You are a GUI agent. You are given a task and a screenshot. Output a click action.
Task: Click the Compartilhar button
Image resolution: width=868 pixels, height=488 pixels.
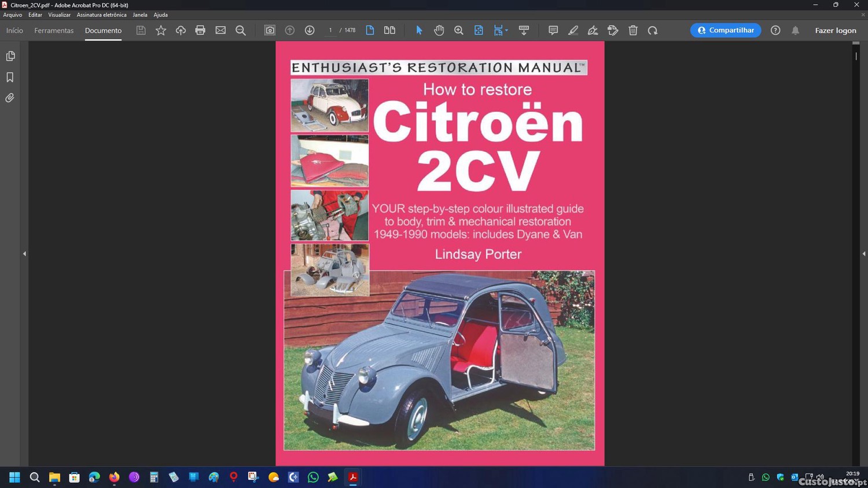pyautogui.click(x=726, y=30)
